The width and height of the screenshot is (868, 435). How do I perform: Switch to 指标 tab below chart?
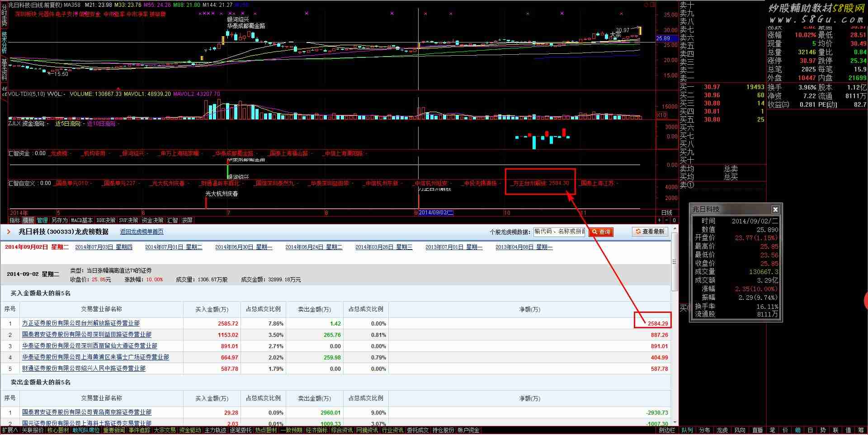tap(15, 220)
